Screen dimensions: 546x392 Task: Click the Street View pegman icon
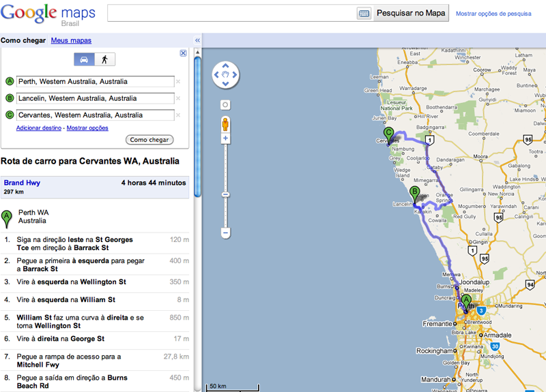click(x=225, y=123)
